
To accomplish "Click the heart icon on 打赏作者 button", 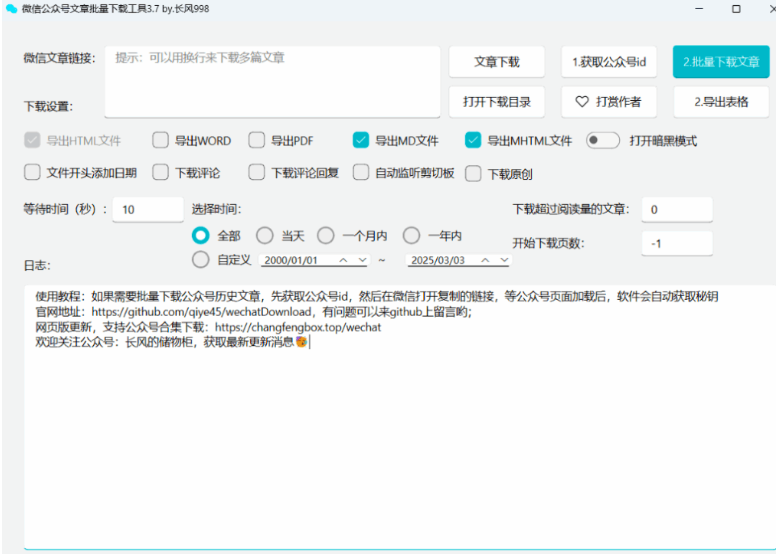I will click(582, 102).
